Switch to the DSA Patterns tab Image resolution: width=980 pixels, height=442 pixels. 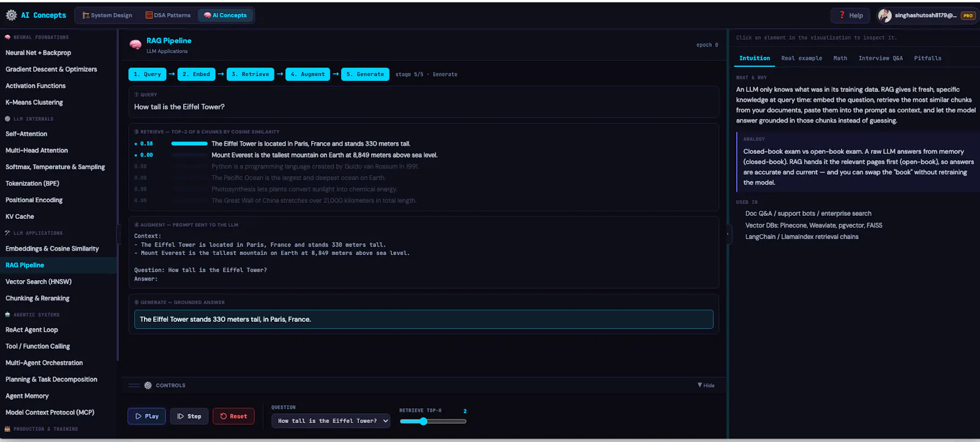[168, 15]
